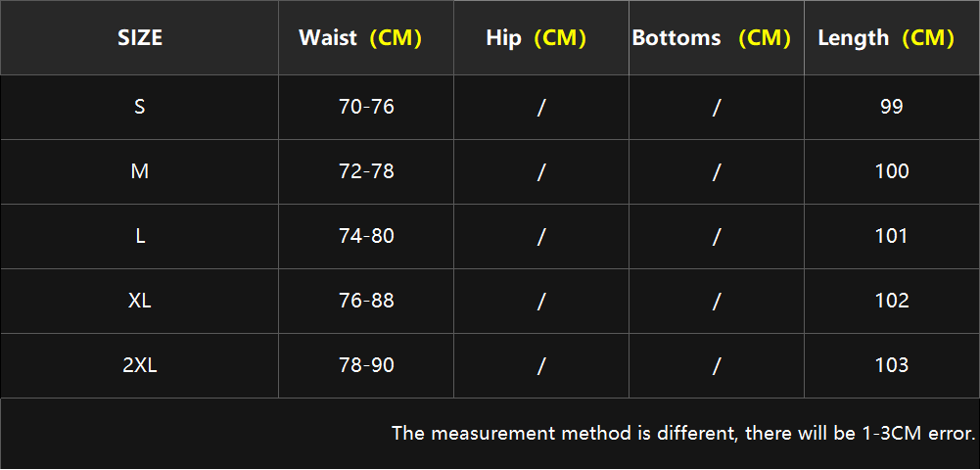Click waist value 70-76

pyautogui.click(x=366, y=107)
